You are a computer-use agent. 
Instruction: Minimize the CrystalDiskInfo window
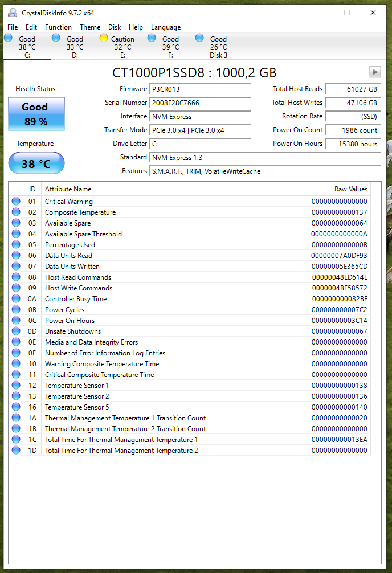click(x=321, y=13)
